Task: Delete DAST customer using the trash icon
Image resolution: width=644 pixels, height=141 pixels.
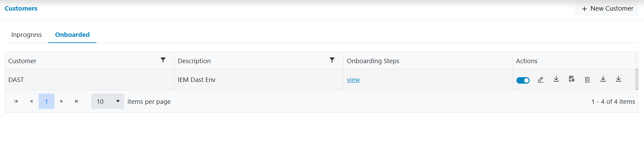Action: (x=587, y=80)
